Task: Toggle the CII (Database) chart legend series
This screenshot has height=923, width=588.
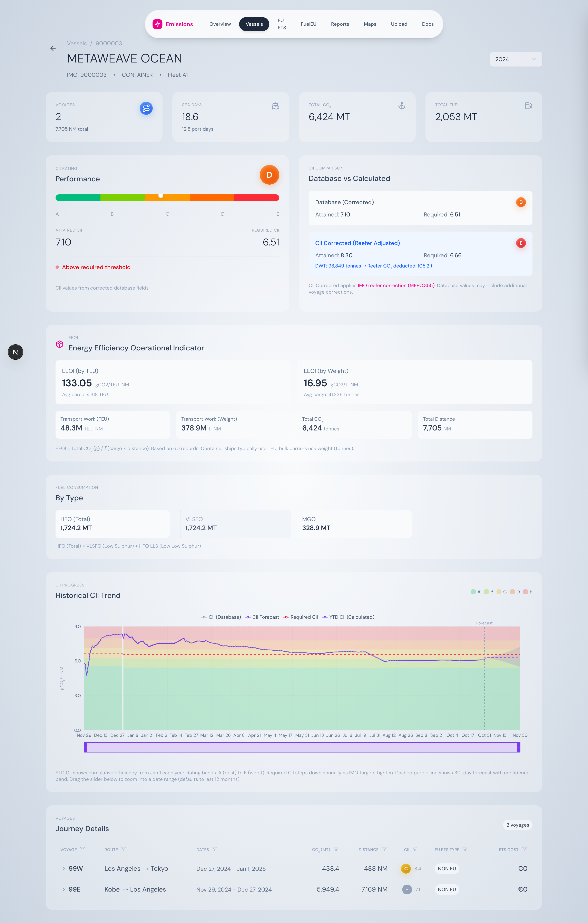Action: [x=221, y=617]
